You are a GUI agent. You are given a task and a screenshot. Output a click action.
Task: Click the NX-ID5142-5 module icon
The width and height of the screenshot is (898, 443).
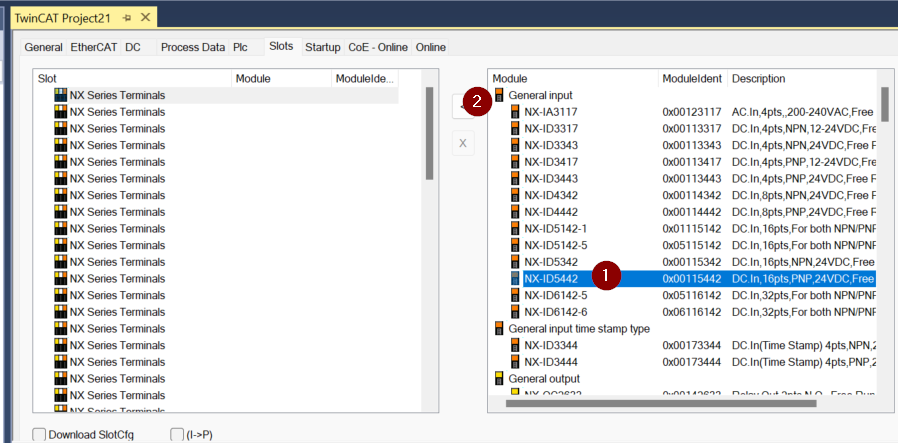click(515, 246)
